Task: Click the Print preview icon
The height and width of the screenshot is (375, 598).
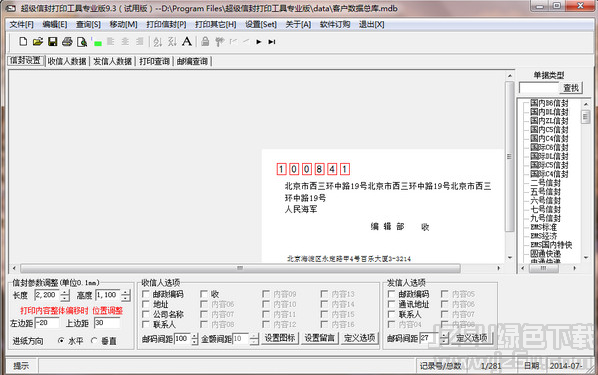Action: (82, 42)
